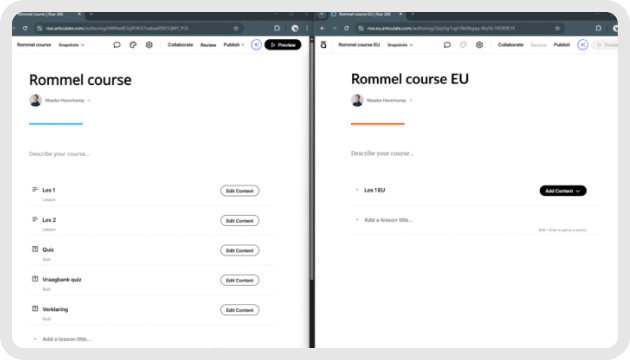Open settings gear in Rommel course EU window
This screenshot has height=360, width=630.
(x=479, y=45)
